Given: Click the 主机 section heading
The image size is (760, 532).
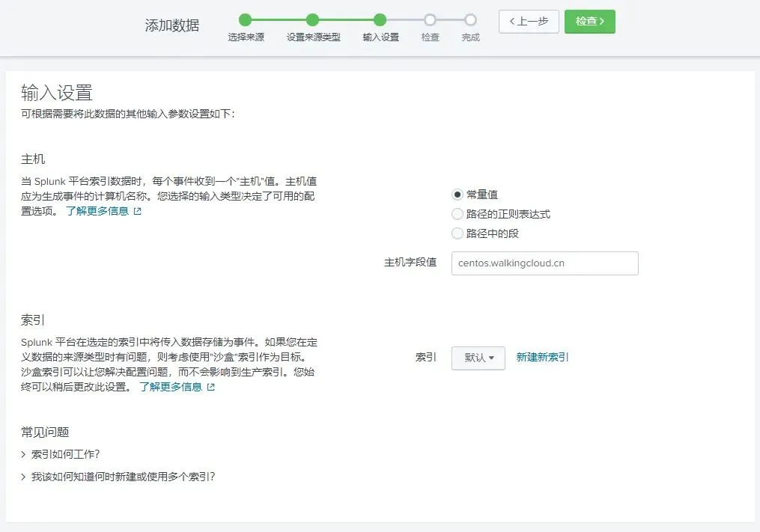Looking at the screenshot, I should click(33, 159).
